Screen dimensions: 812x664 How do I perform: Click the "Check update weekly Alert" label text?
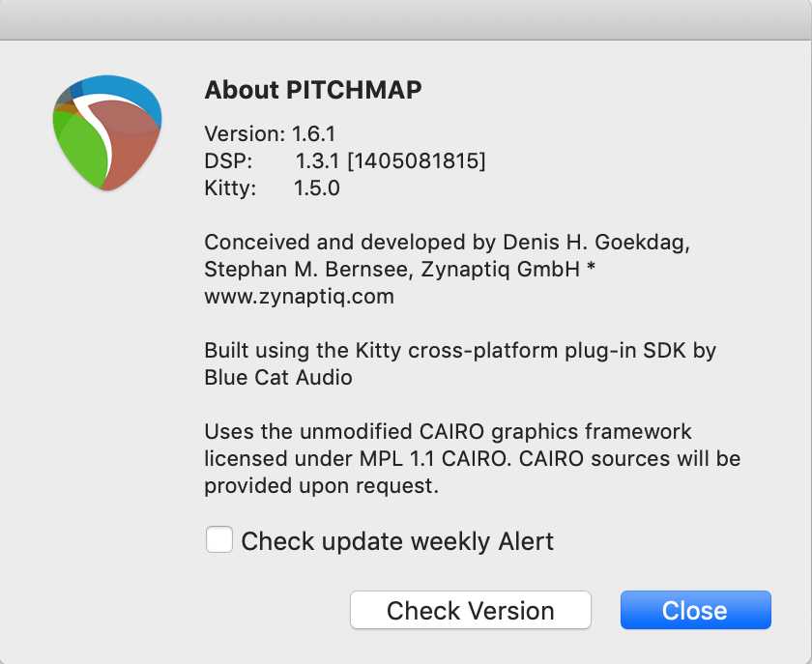[x=397, y=540]
